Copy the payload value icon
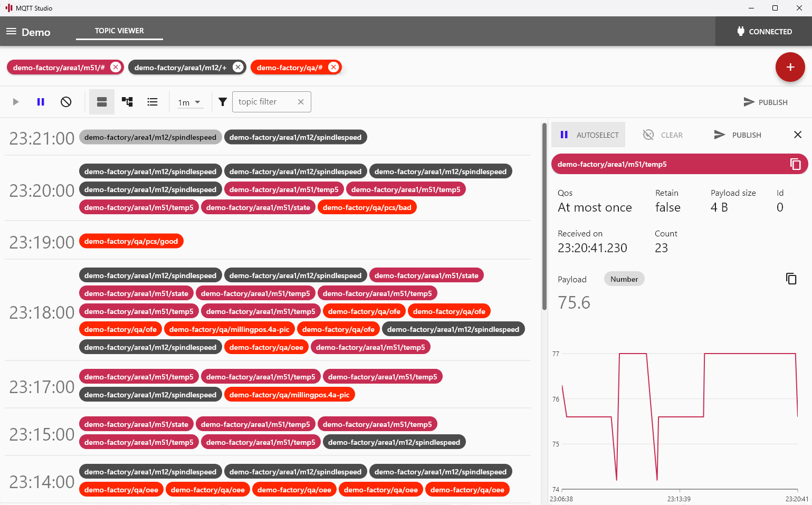Viewport: 812px width, 505px height. point(791,279)
